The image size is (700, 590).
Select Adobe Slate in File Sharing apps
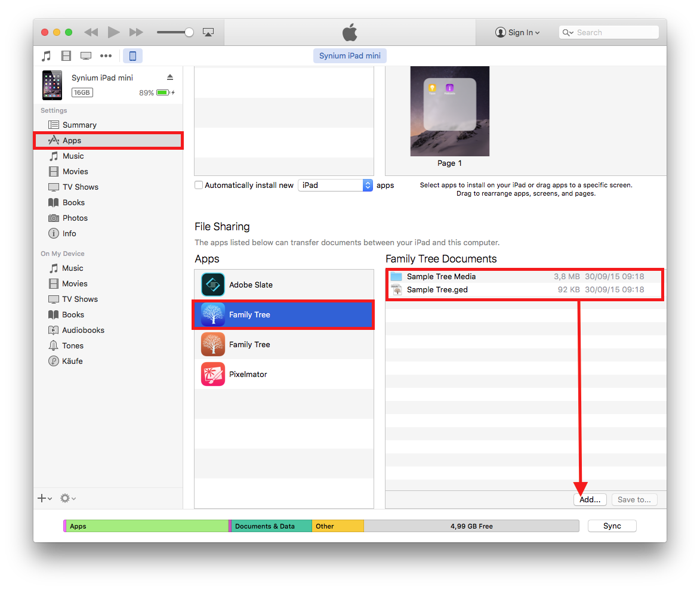click(284, 285)
